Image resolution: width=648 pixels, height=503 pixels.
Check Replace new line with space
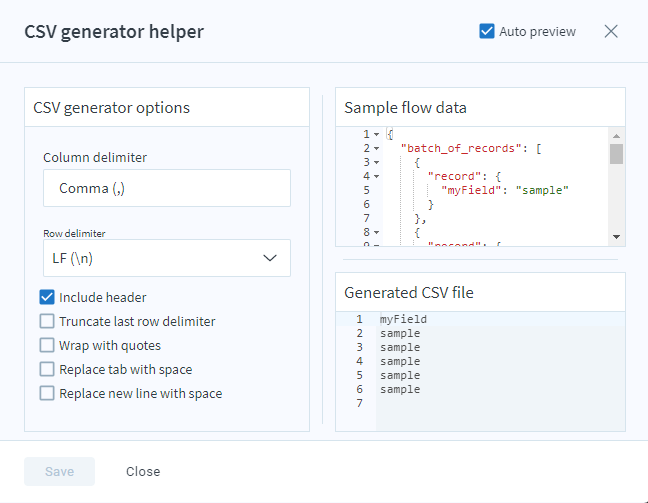click(x=47, y=393)
